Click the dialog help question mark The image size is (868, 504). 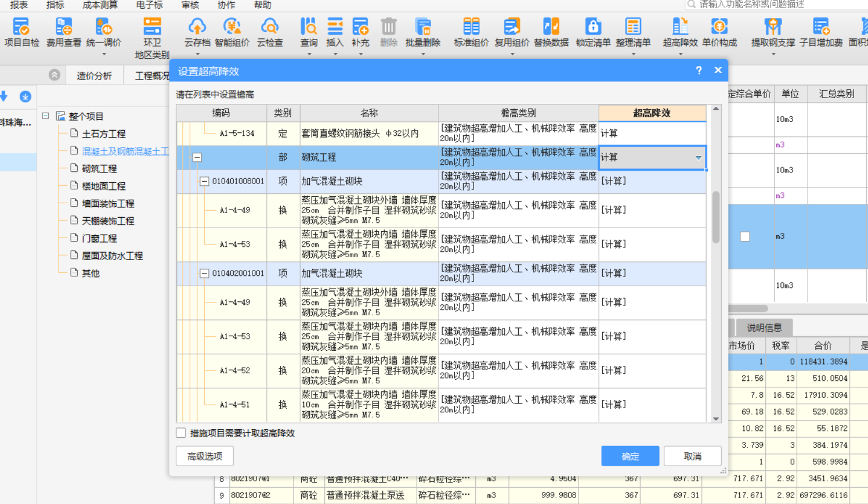pos(699,70)
